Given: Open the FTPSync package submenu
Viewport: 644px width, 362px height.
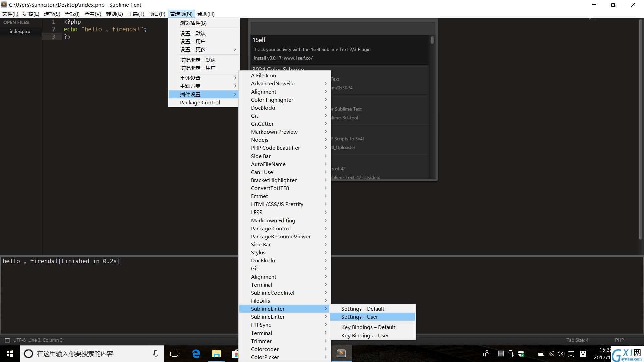Looking at the screenshot, I should 285,325.
